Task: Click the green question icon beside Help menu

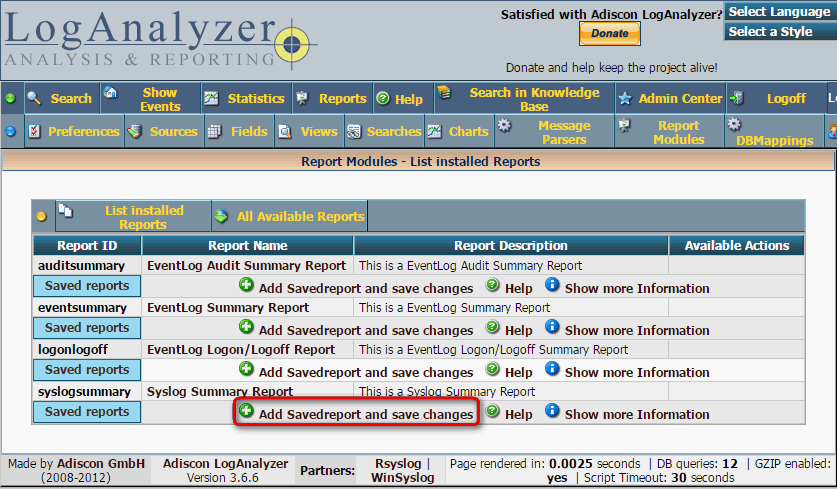Action: point(383,98)
